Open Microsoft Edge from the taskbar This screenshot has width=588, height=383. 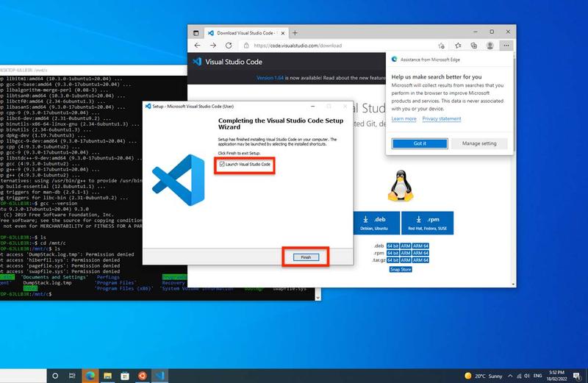click(x=90, y=376)
